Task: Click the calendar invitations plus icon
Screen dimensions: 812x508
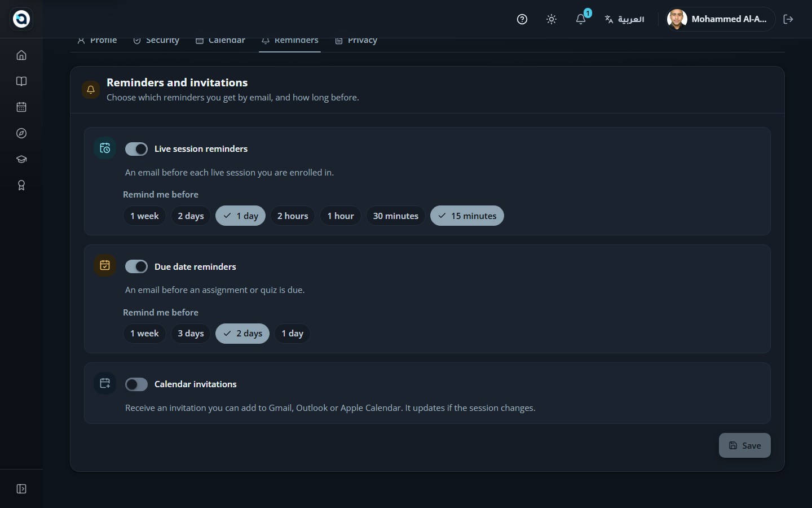Action: point(105,383)
